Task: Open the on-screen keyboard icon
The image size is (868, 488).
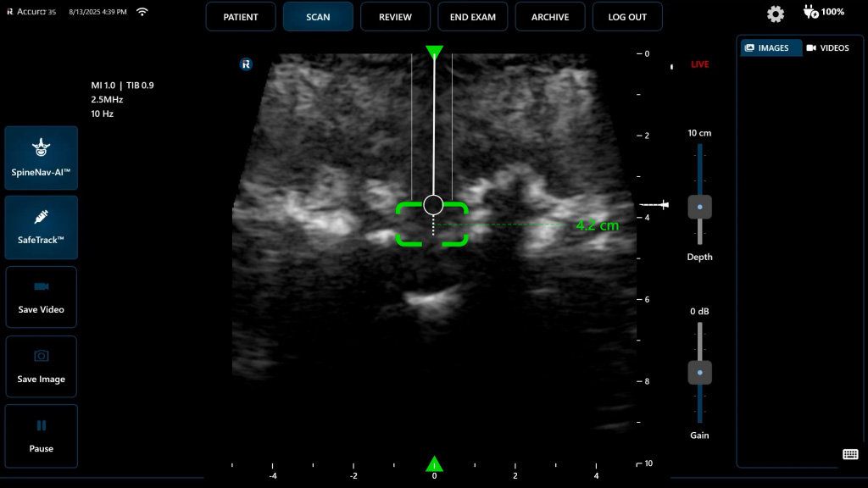Action: tap(850, 454)
